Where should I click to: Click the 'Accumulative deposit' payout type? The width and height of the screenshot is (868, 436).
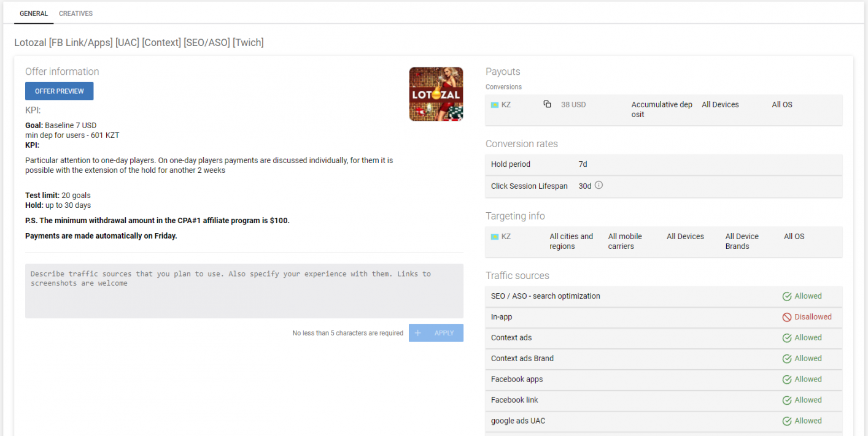[x=662, y=110]
